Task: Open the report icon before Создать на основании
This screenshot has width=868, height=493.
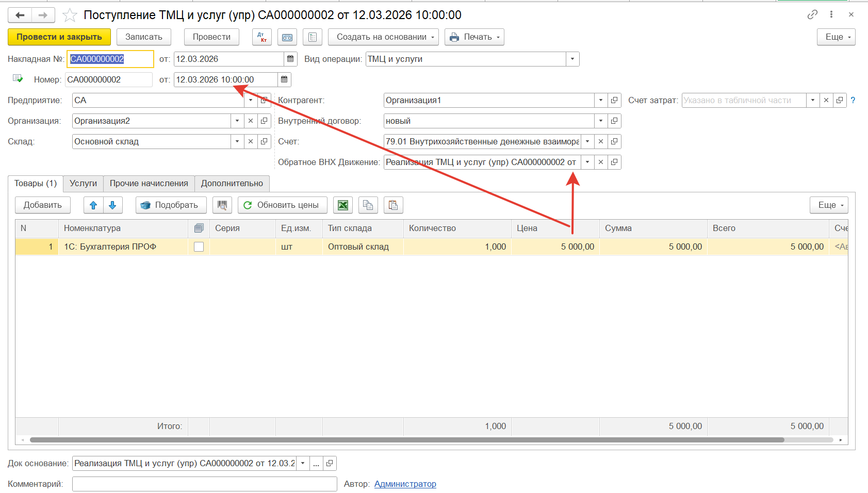Action: pyautogui.click(x=313, y=37)
